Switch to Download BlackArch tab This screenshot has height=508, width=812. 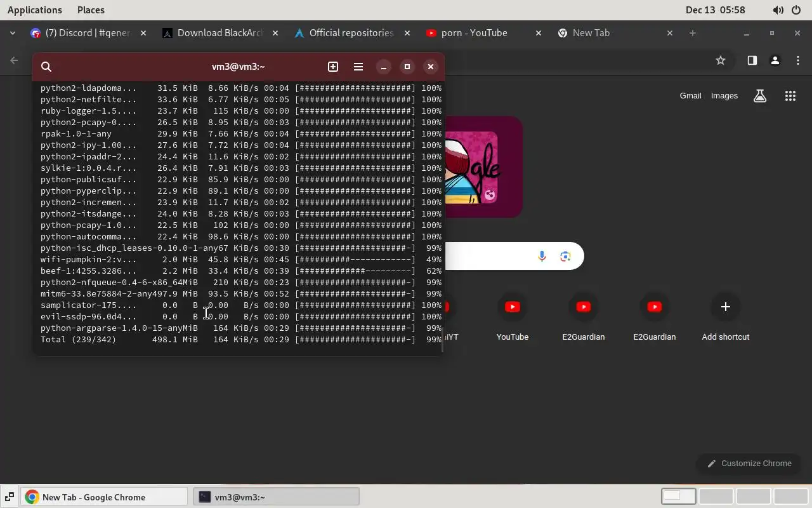220,33
